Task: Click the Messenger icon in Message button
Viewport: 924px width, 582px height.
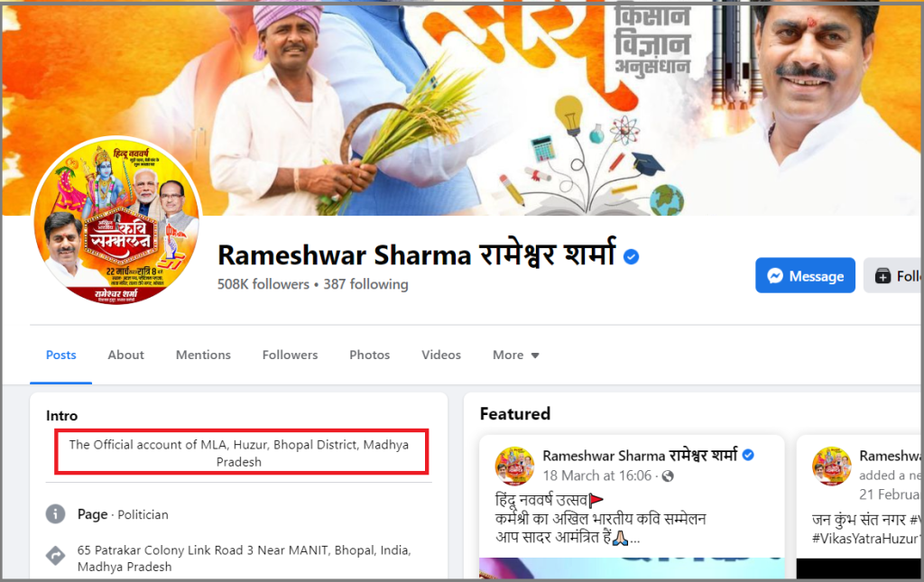Action: 775,276
